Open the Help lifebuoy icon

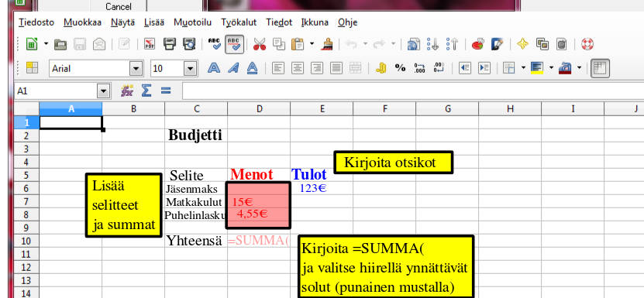[x=587, y=44]
